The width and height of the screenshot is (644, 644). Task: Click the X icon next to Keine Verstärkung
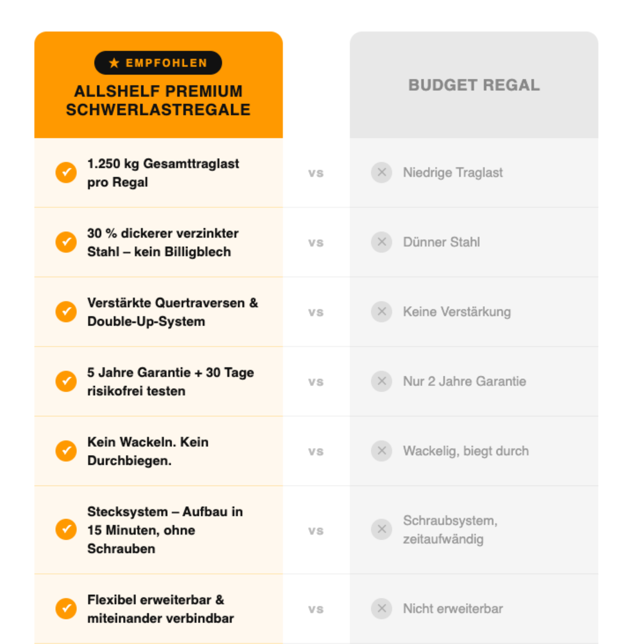point(382,311)
